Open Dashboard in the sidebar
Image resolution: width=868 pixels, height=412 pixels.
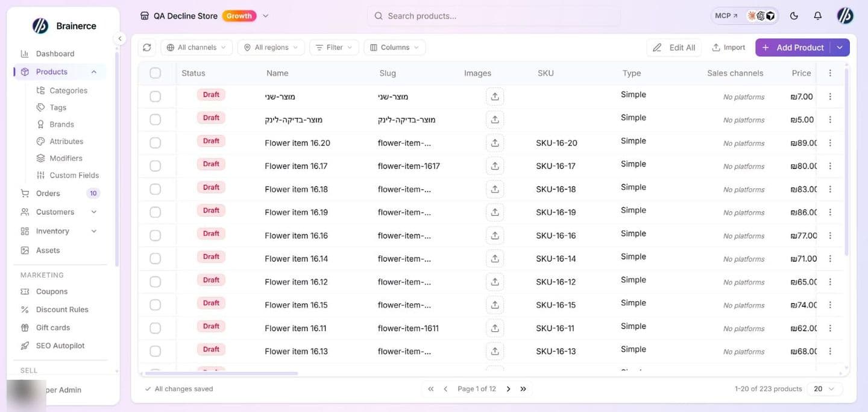point(55,54)
